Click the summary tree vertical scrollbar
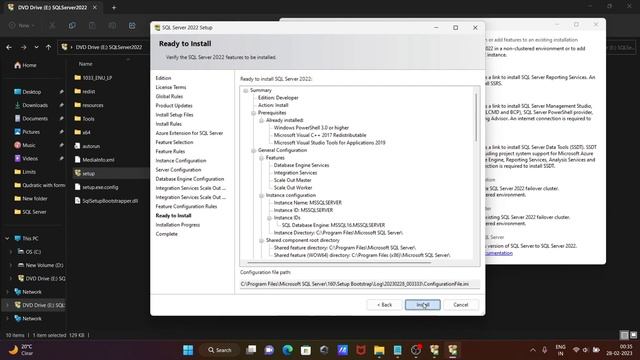 pos(476,118)
